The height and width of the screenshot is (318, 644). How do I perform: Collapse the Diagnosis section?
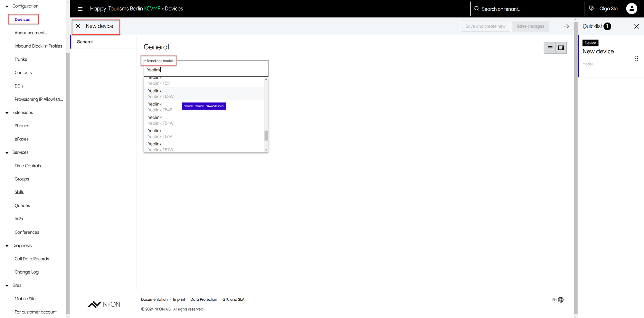pos(7,246)
